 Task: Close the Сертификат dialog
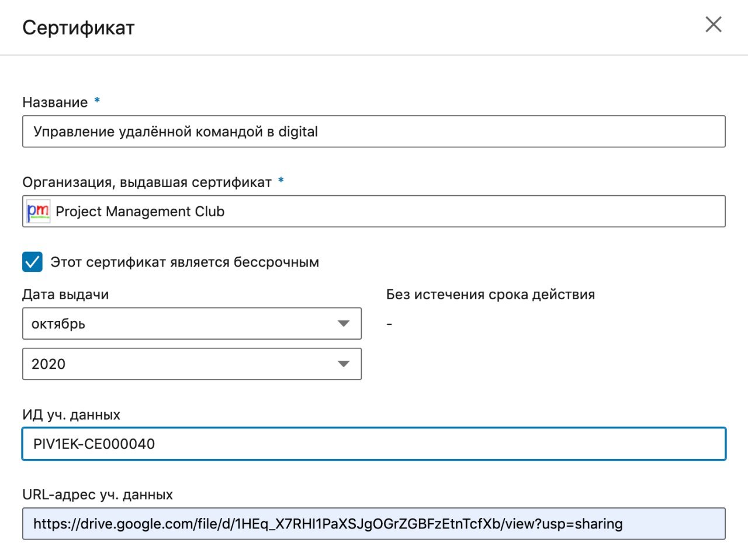point(714,25)
